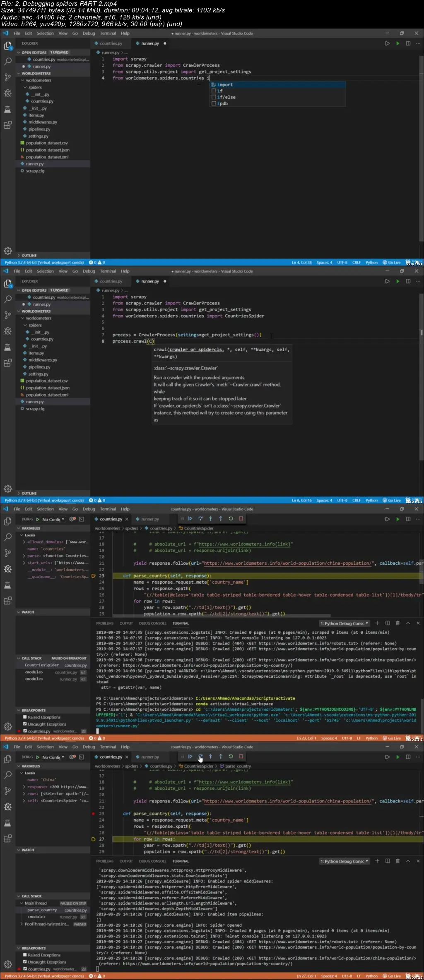The image size is (424, 980).
Task: Add new terminal in the paused-on-breakpoint frame
Action: point(377,623)
